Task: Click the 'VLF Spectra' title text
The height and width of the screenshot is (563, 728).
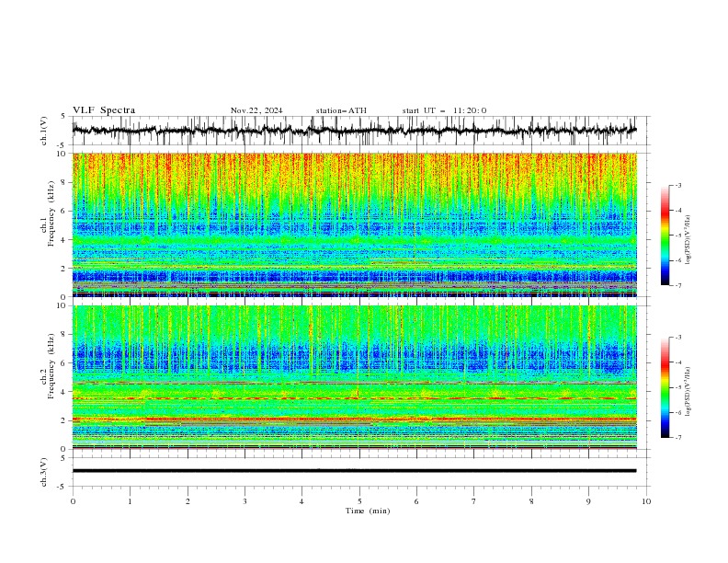Action: pyautogui.click(x=104, y=110)
